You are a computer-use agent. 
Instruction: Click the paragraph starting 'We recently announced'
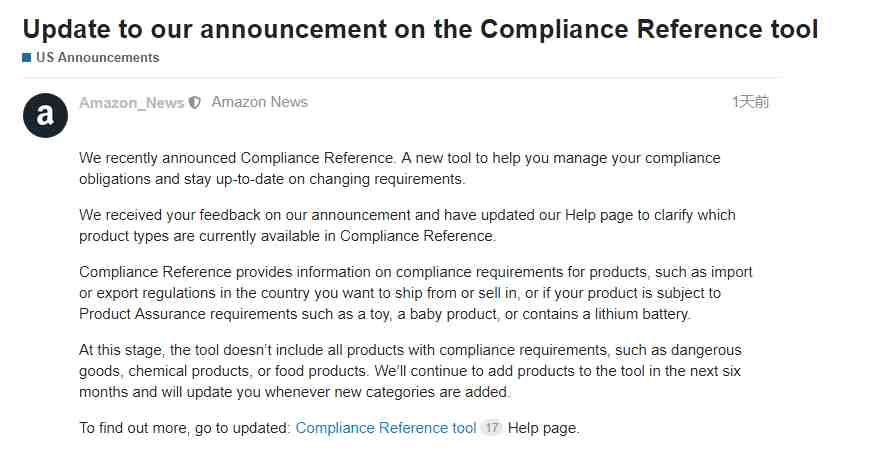point(400,168)
